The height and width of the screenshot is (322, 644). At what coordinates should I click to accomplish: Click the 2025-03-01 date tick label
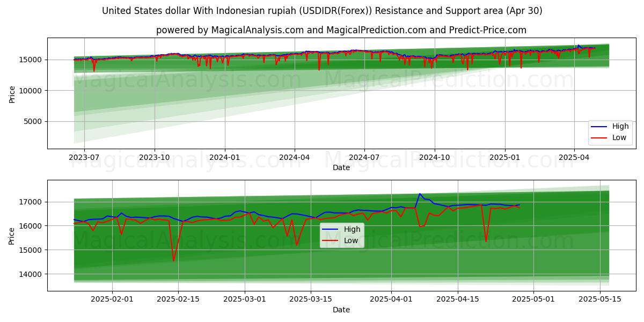[245, 300]
